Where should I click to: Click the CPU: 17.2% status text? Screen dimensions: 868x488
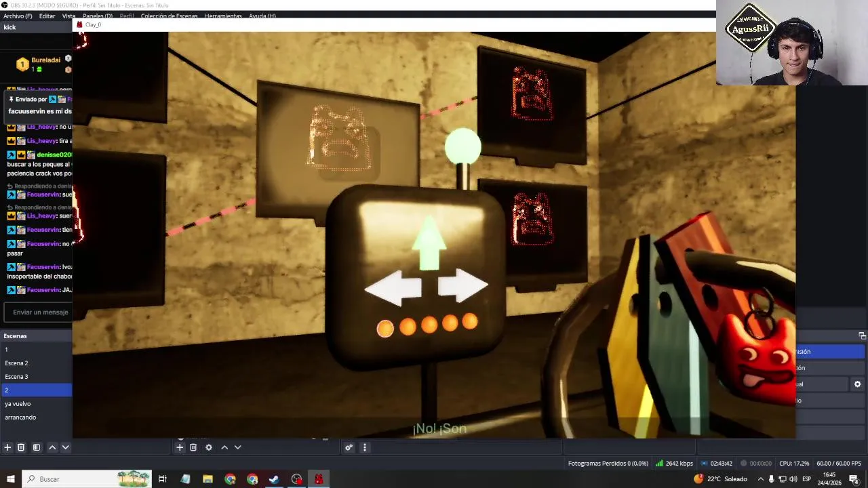(x=794, y=464)
